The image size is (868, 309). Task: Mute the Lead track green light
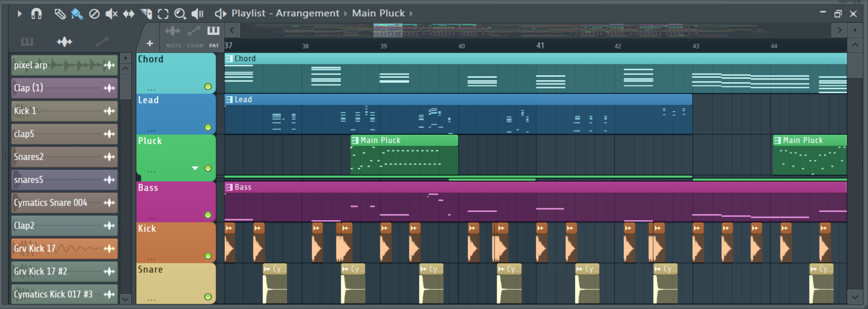(208, 127)
